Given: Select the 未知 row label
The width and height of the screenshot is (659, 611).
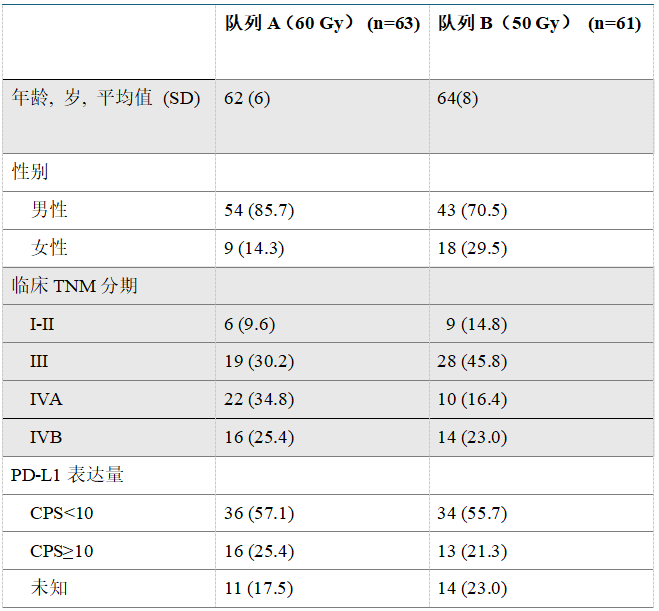Looking at the screenshot, I should [x=49, y=588].
